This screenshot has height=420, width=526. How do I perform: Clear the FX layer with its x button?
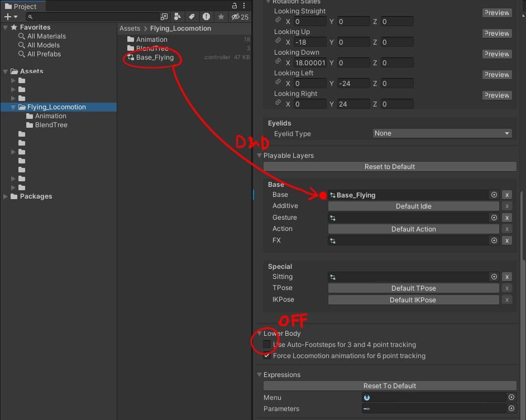point(506,240)
